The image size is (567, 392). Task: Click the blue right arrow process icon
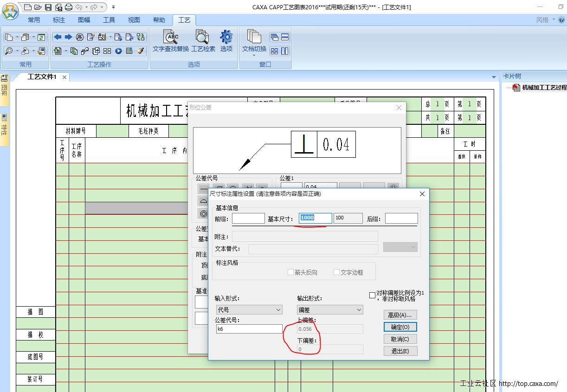coord(68,37)
